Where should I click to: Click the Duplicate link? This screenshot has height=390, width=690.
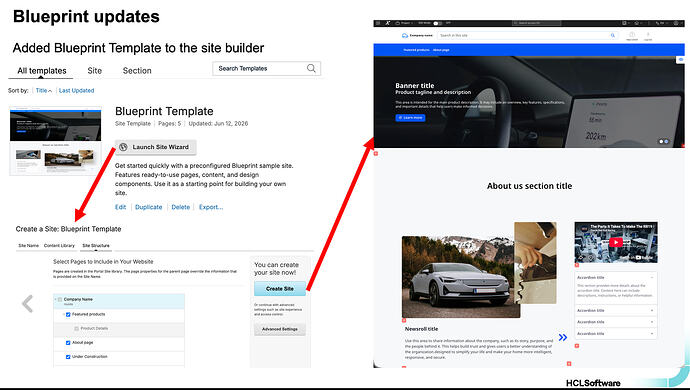coord(148,207)
